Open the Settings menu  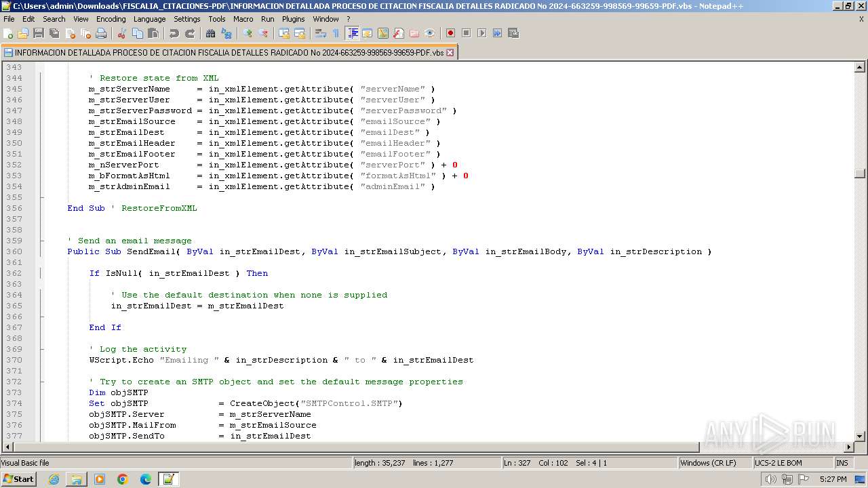coord(186,19)
